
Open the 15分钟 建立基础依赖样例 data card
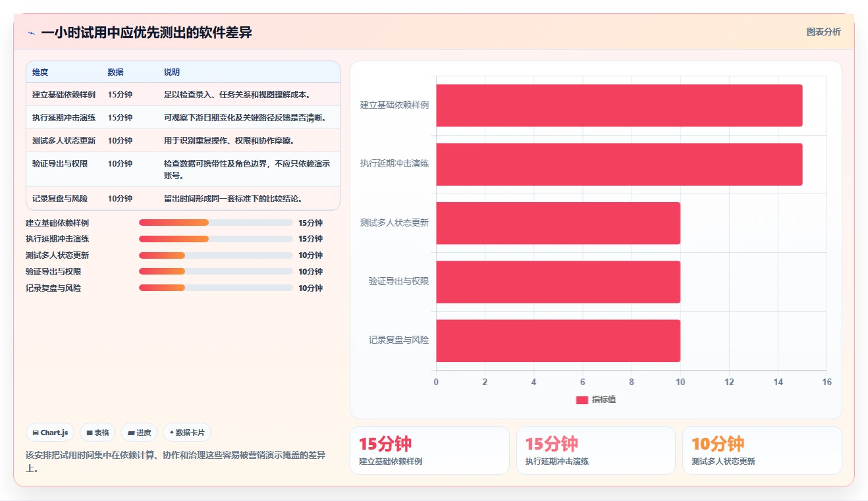pyautogui.click(x=429, y=450)
